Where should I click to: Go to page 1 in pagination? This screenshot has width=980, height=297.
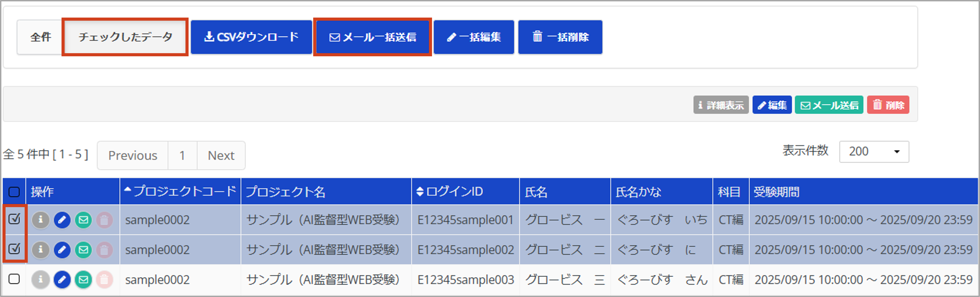(x=182, y=156)
